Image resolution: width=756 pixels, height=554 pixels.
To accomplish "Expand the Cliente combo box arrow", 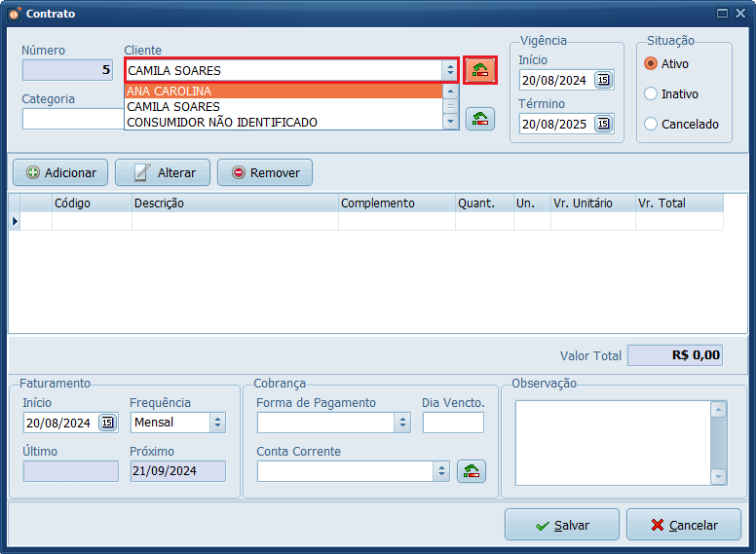I will (x=450, y=70).
